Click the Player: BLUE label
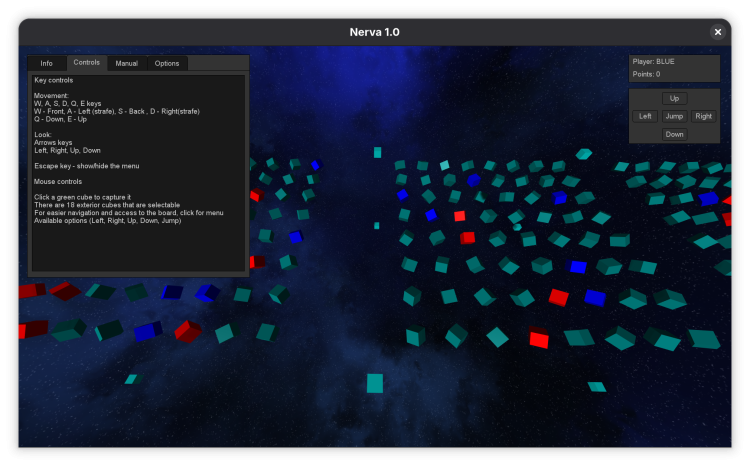 (654, 62)
